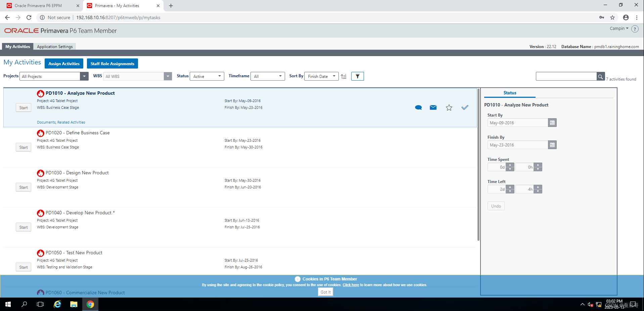The height and width of the screenshot is (311, 644).
Task: Open Documents, Related Activities link for PD1010
Action: 61,122
